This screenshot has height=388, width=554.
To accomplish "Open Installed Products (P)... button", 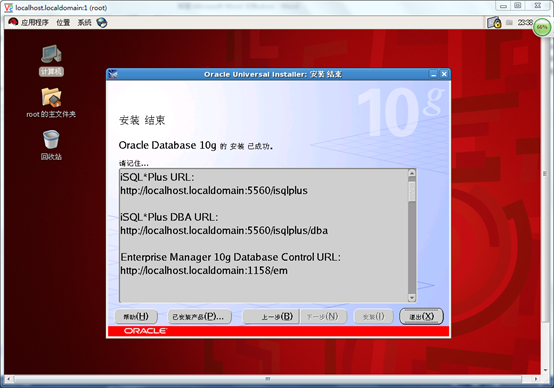I will 199,316.
